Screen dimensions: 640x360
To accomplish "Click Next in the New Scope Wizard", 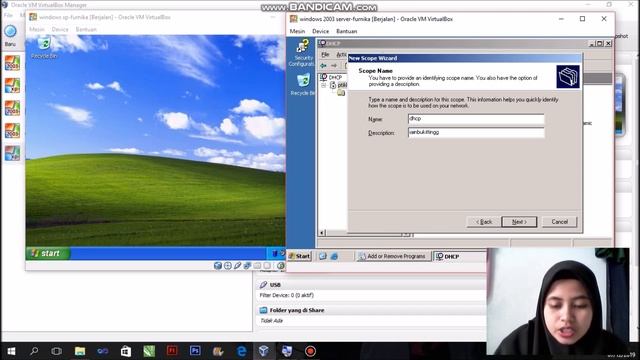I will coord(519,222).
